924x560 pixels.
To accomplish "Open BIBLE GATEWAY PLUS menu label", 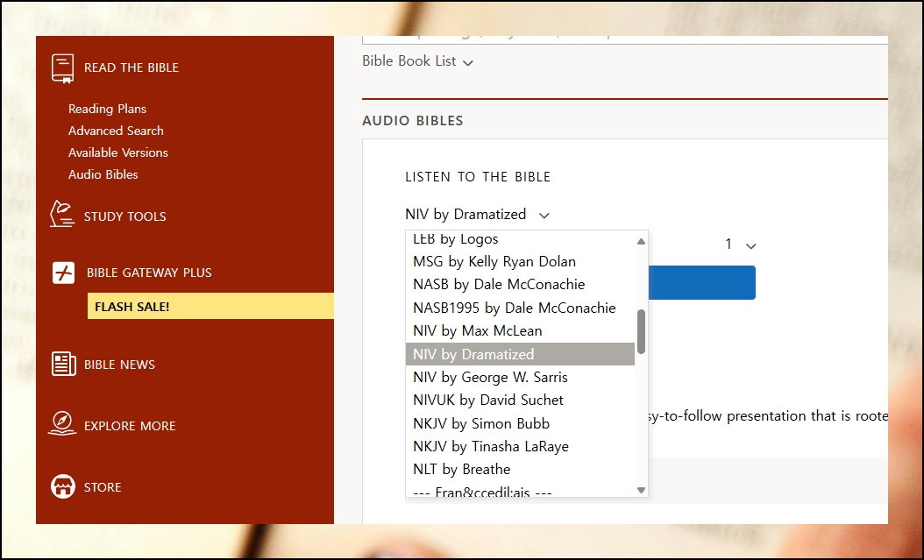I will pos(149,273).
